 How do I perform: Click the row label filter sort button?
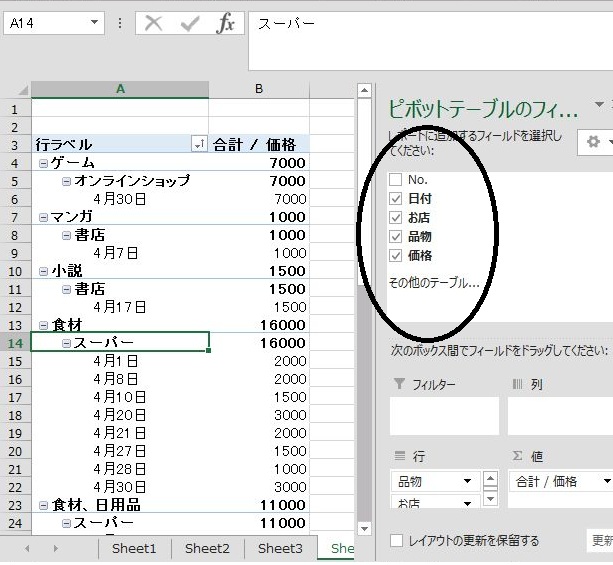199,145
